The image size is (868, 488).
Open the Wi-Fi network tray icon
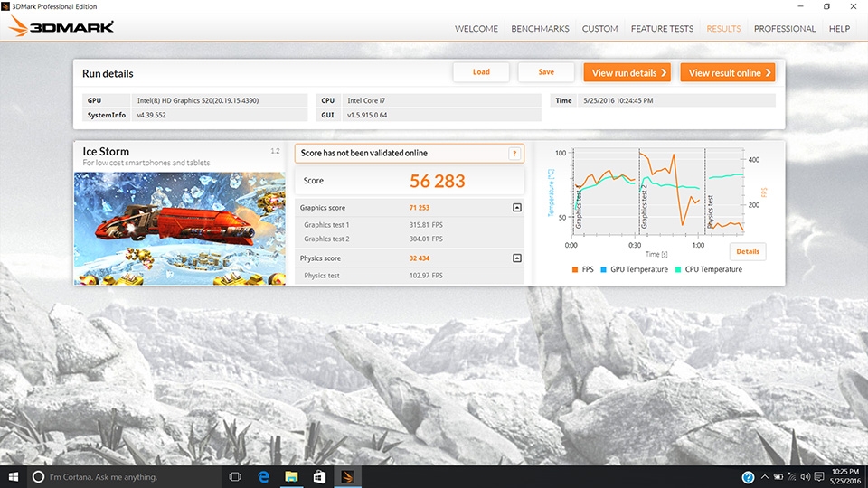[792, 477]
